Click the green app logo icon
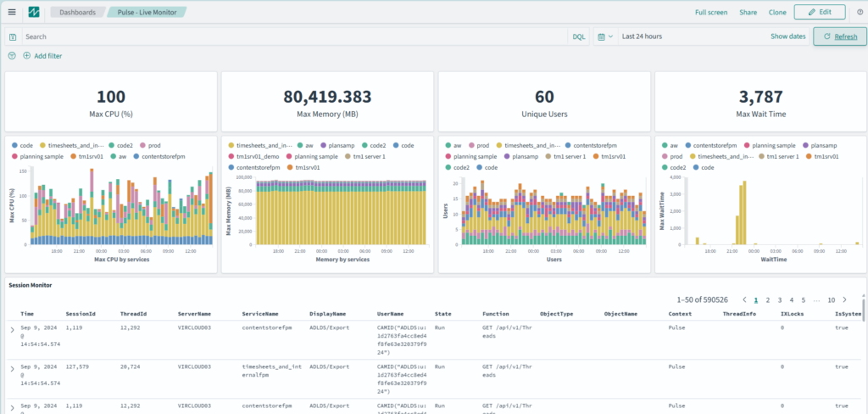 tap(34, 12)
